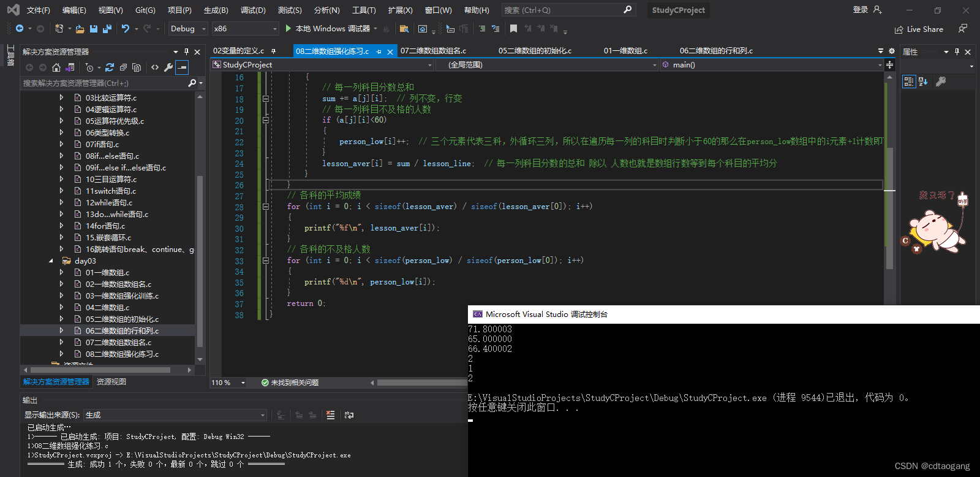Click the account person icon beside 登录
The image size is (980, 477).
(x=878, y=10)
